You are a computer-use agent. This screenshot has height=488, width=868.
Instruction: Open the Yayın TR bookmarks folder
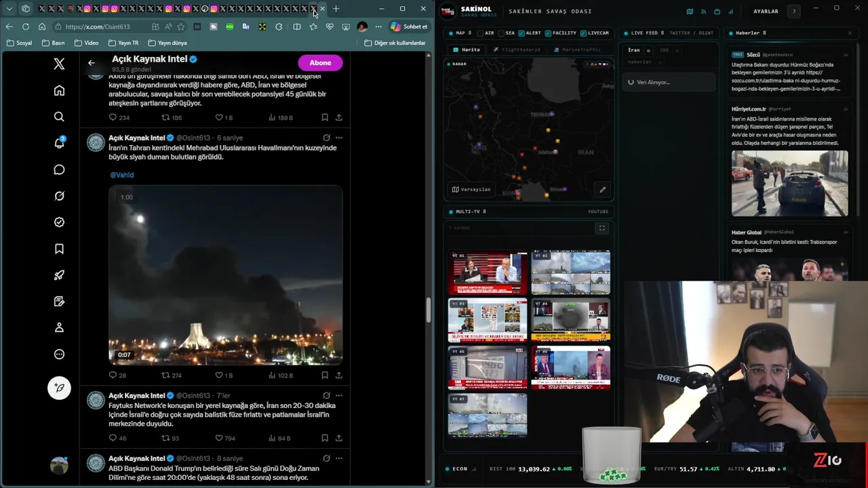point(123,43)
